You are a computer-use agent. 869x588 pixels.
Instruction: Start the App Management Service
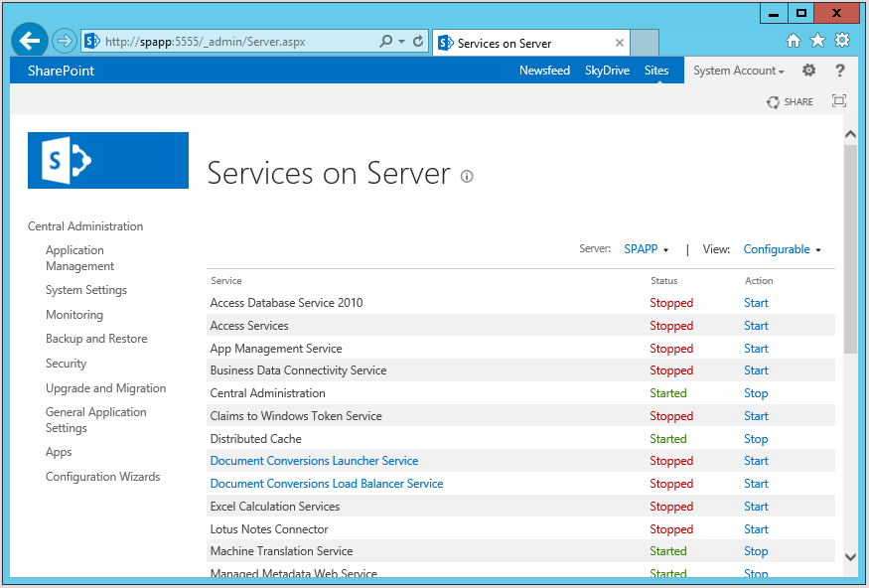[756, 349]
